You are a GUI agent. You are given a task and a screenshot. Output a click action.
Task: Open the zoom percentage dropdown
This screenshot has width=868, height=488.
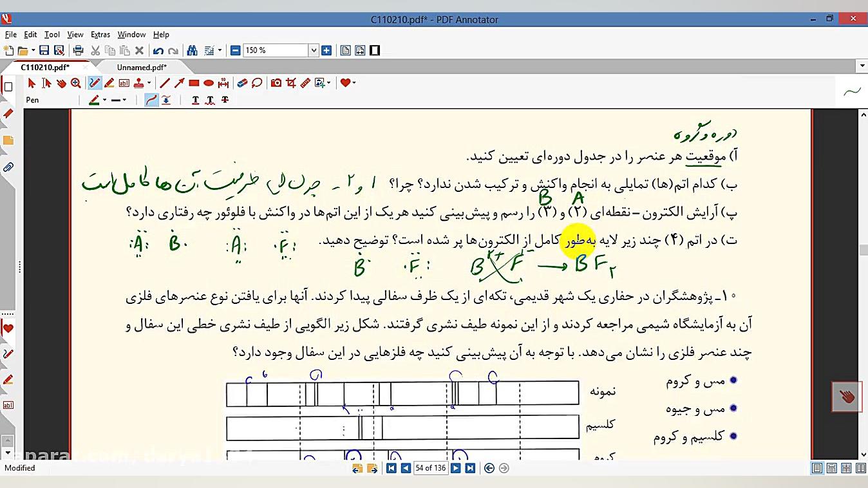pyautogui.click(x=314, y=50)
